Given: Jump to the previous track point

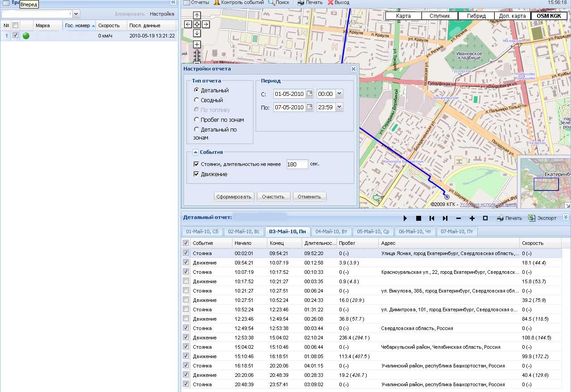Looking at the screenshot, I should tap(432, 218).
